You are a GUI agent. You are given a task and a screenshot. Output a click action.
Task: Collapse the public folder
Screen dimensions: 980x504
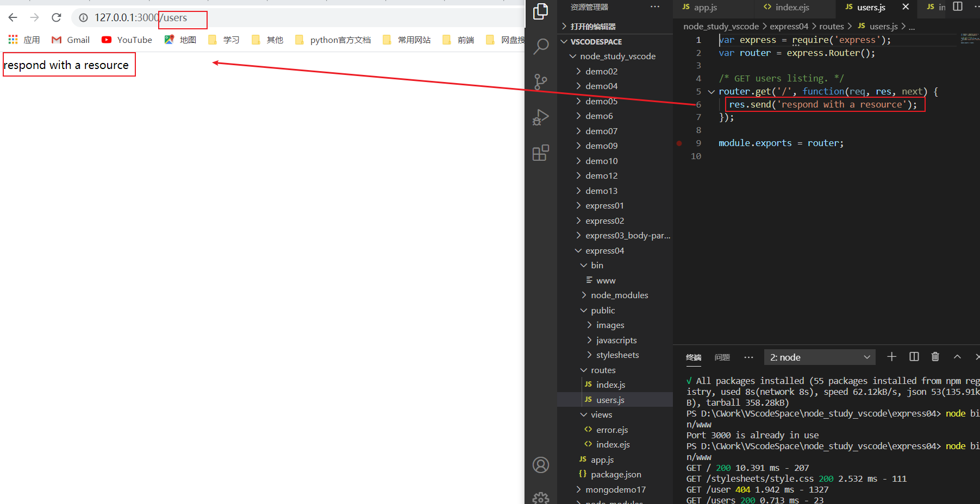coord(615,310)
